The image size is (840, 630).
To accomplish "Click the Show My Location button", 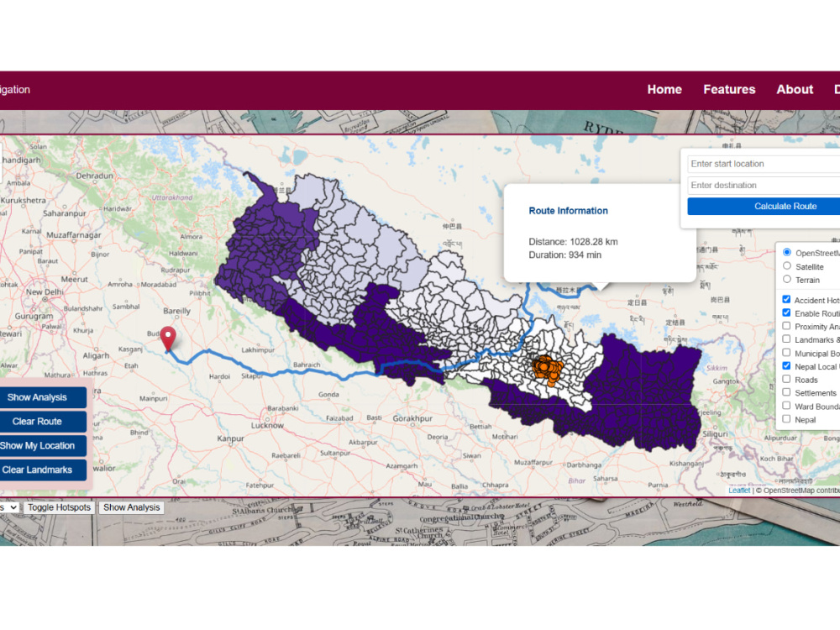I will (x=42, y=446).
